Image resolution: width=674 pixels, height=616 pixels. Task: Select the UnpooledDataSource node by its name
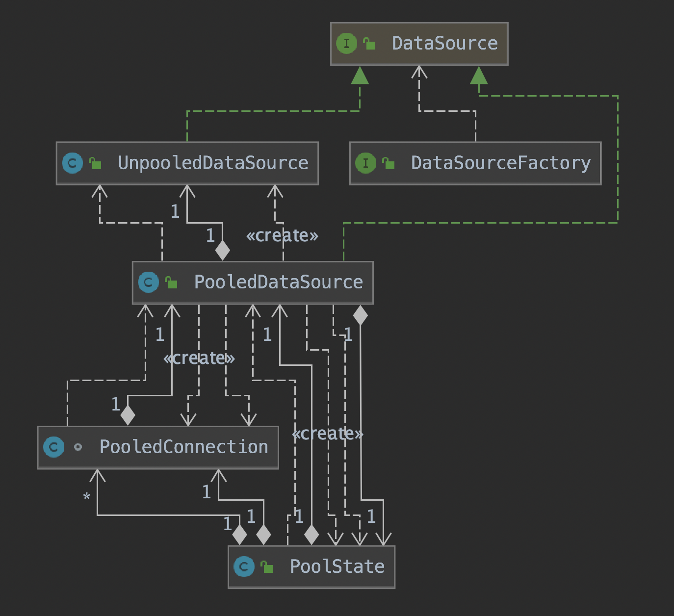pyautogui.click(x=213, y=163)
